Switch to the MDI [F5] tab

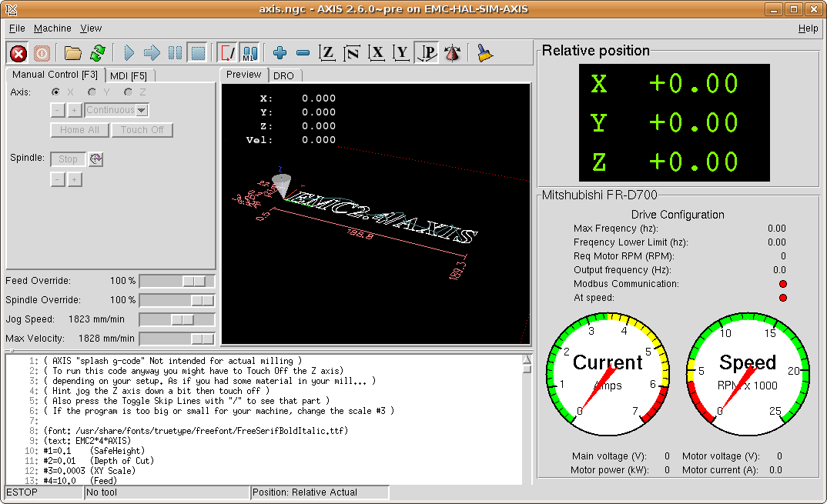(x=129, y=75)
